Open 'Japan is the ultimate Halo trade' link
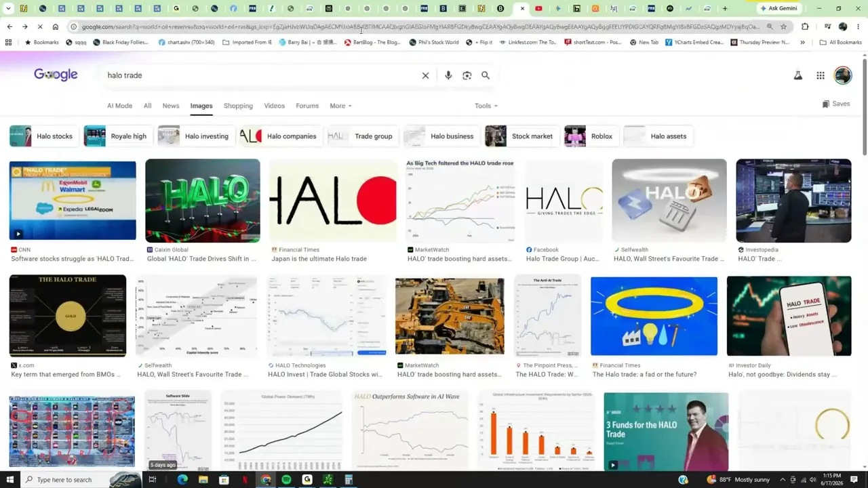This screenshot has height=488, width=868. tap(319, 259)
